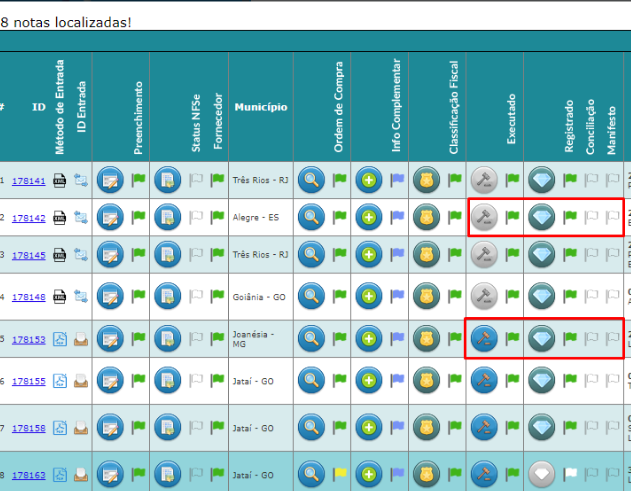
Task: Click the yellow Ordem de Compra flag on 178163
Action: (339, 473)
